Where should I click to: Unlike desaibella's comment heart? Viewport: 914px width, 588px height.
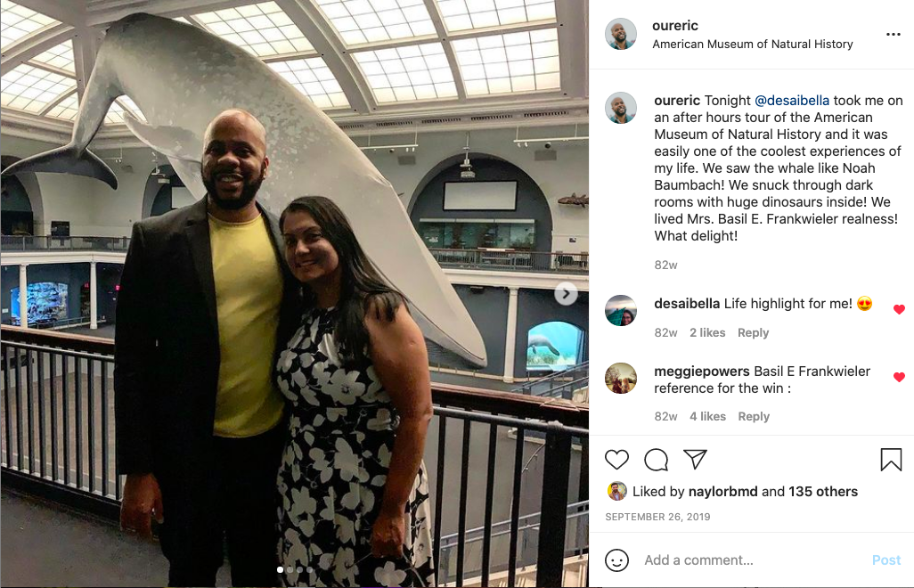[x=899, y=309]
